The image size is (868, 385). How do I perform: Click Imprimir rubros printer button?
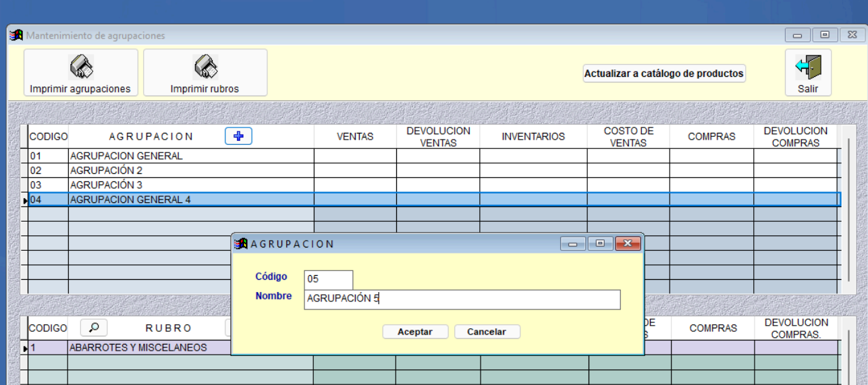(205, 72)
